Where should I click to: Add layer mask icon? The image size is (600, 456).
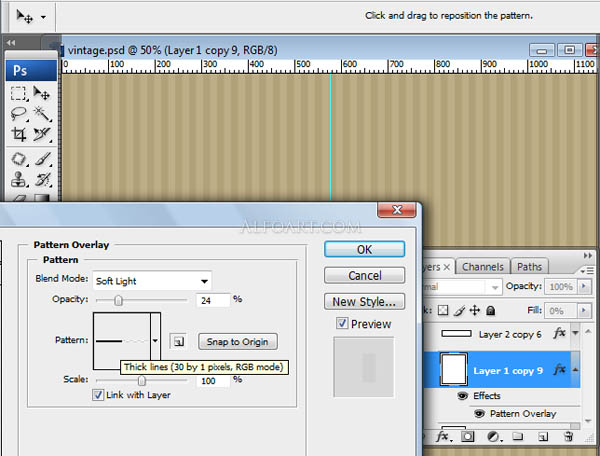pos(467,436)
